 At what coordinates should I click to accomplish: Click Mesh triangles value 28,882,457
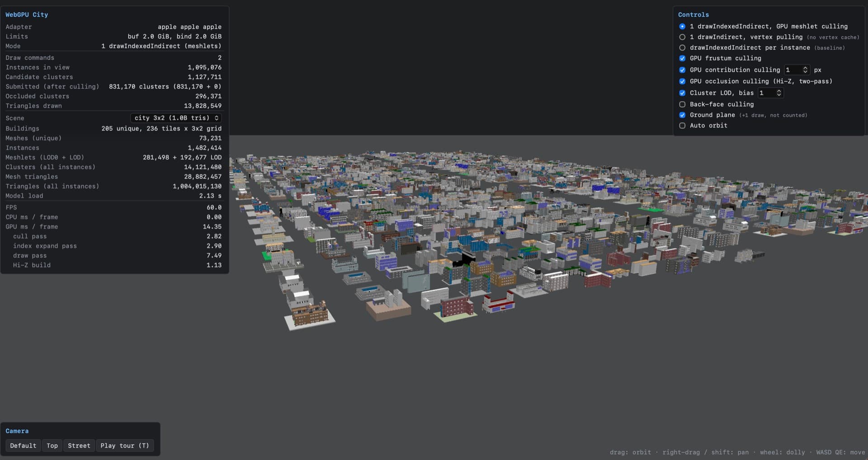click(203, 177)
